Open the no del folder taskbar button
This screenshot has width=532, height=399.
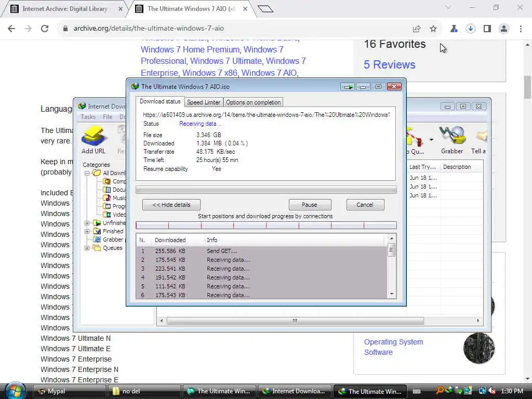pos(144,391)
